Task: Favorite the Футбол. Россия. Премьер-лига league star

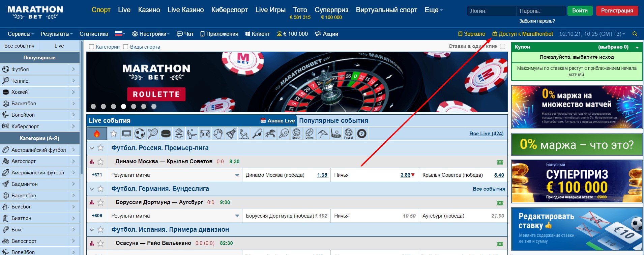Action: 100,148
